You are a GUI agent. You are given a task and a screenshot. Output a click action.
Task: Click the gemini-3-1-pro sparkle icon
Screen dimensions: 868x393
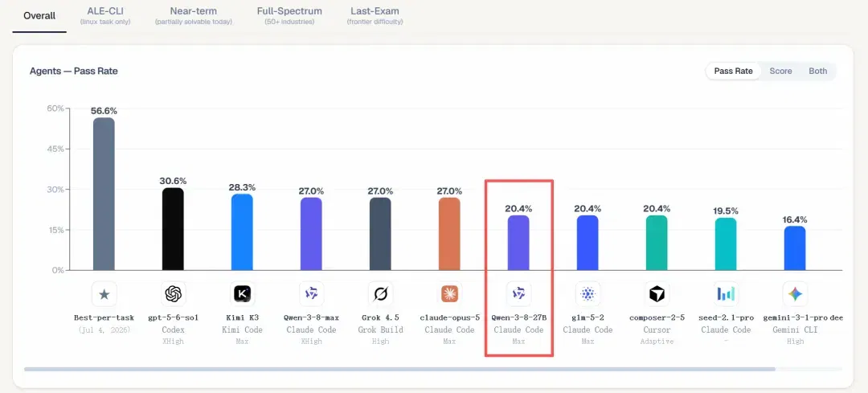point(795,294)
